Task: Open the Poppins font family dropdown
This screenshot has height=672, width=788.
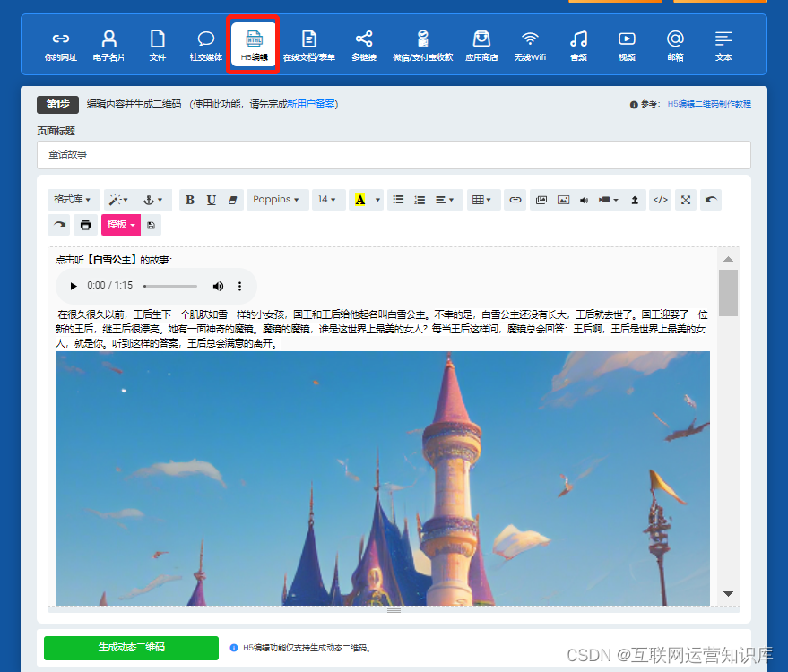Action: 277,200
